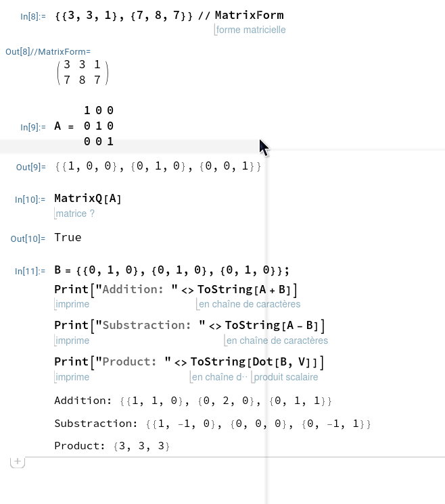This screenshot has width=445, height=504.
Task: Click into the B matrix definition line
Action: [x=172, y=270]
